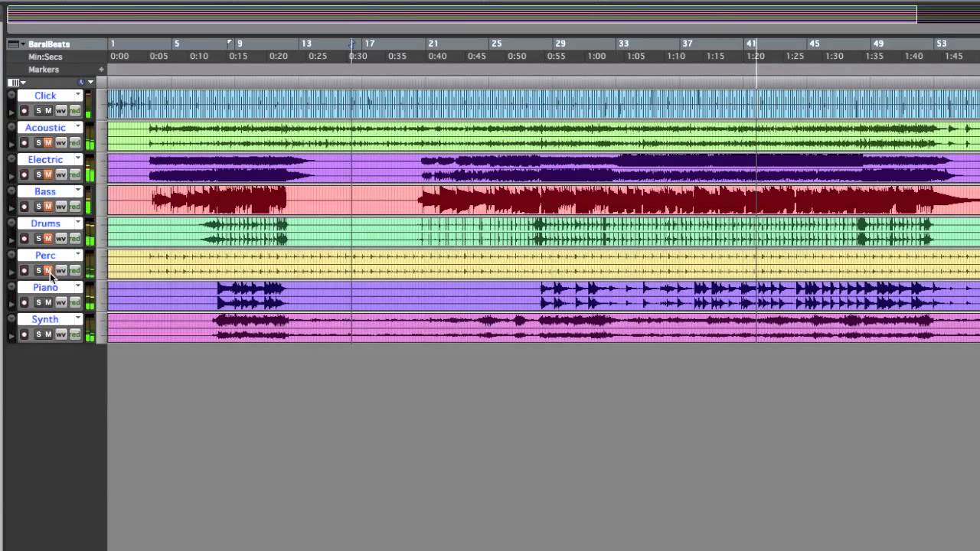Record-enable the Perc track
The width and height of the screenshot is (980, 551).
(x=24, y=270)
